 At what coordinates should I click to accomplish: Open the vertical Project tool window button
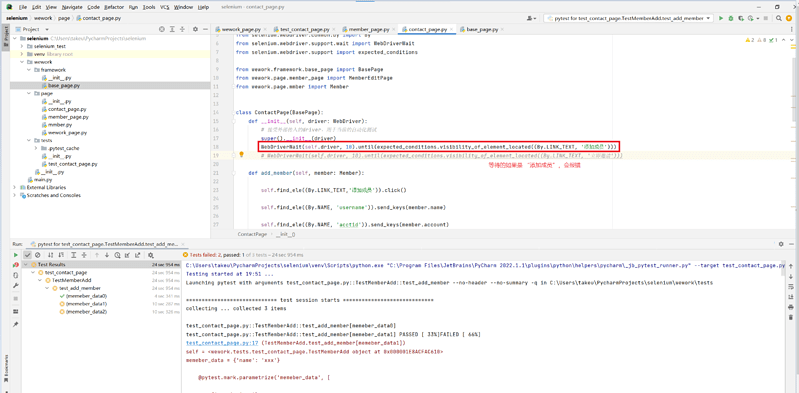pos(5,38)
